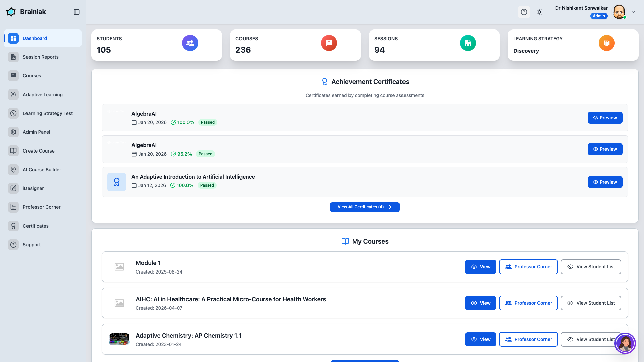Open Session Reports in sidebar
The height and width of the screenshot is (362, 644).
41,57
